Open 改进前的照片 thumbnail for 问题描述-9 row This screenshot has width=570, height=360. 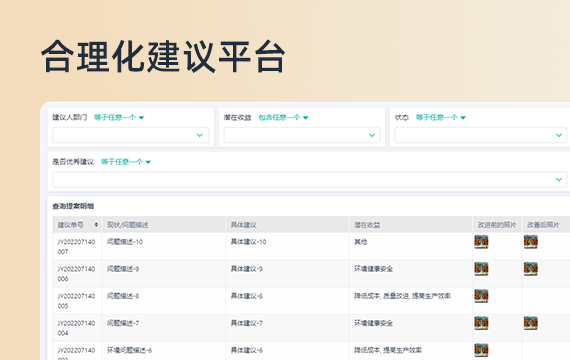(x=481, y=269)
